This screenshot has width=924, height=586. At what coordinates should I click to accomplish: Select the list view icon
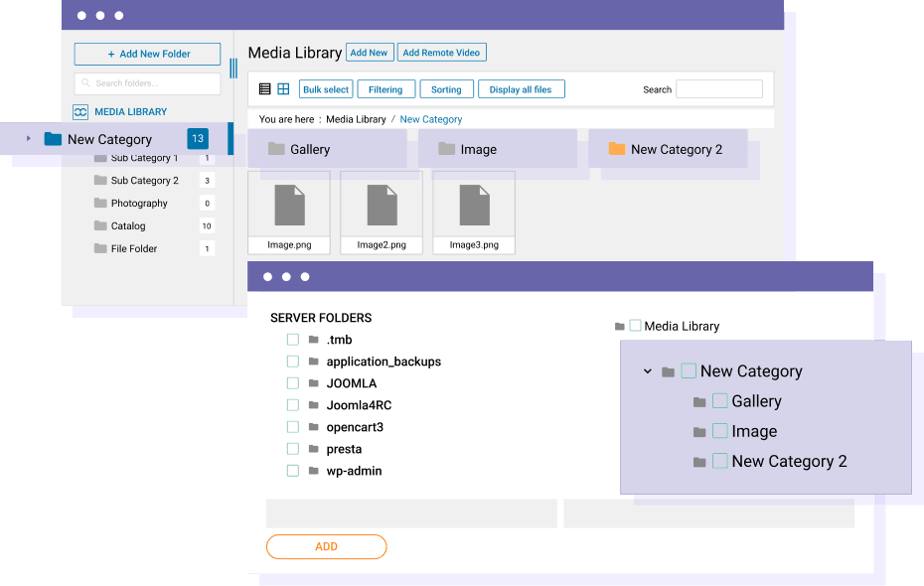264,88
